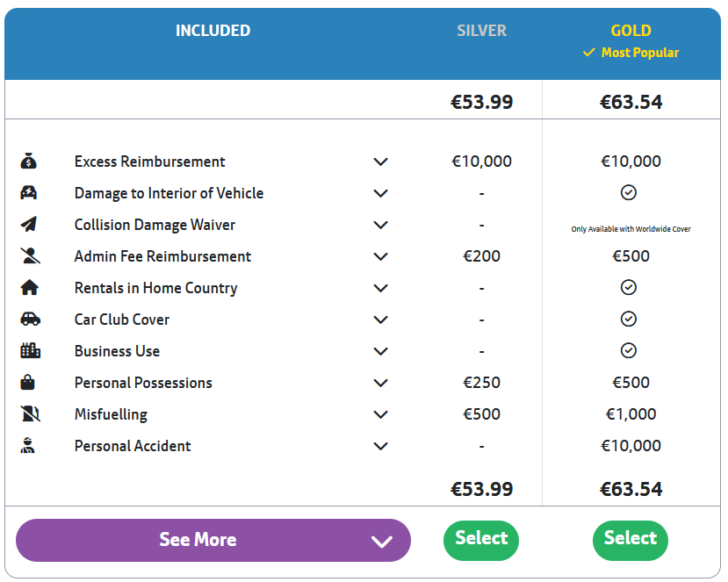This screenshot has height=582, width=728.
Task: Expand Personal Accident details chevron
Action: [381, 446]
